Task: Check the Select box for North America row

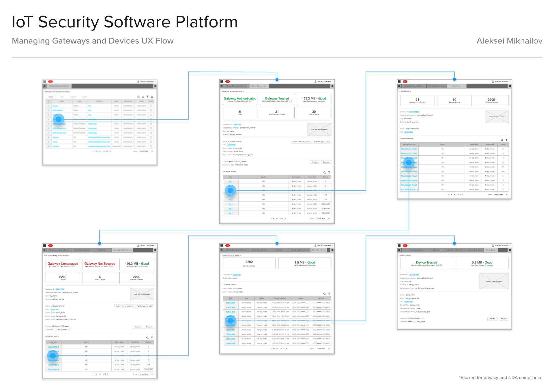Action: (x=151, y=110)
